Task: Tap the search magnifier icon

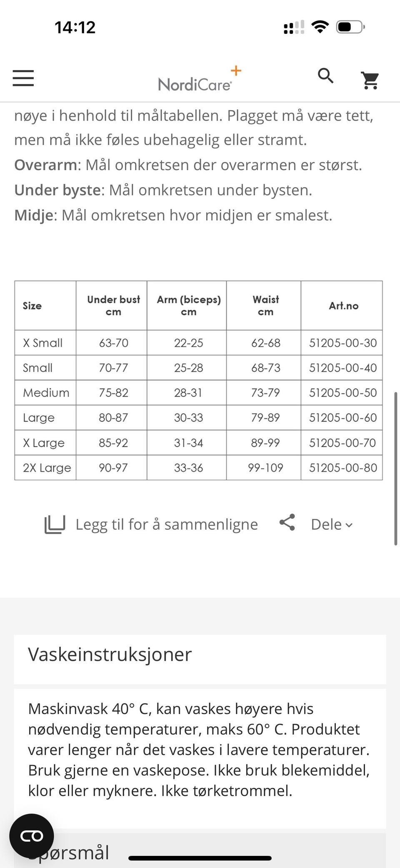Action: click(326, 76)
